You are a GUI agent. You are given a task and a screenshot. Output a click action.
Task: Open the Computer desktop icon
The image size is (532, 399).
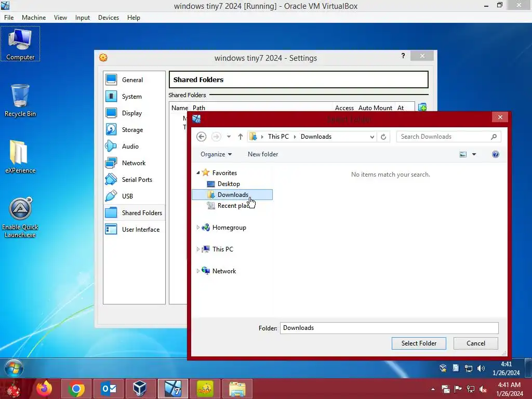click(20, 44)
